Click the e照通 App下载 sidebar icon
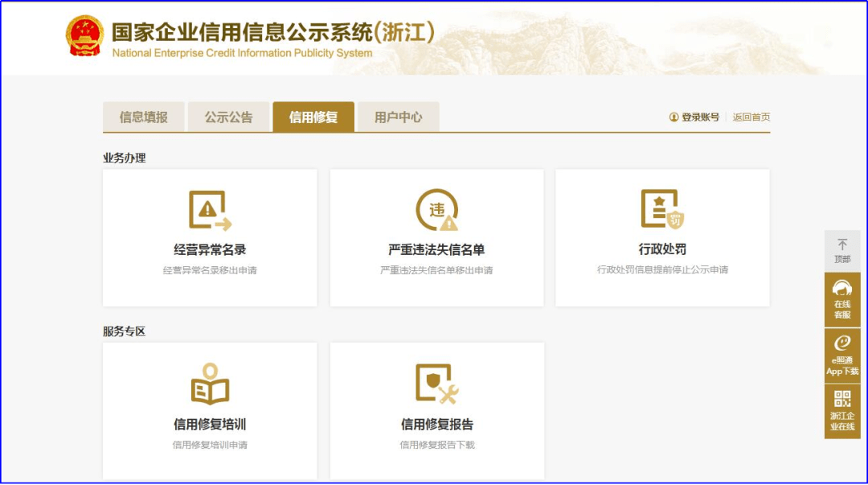The width and height of the screenshot is (868, 485). coord(841,345)
